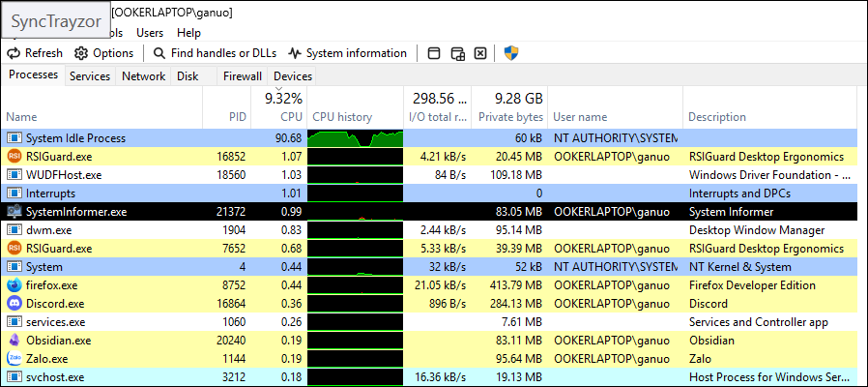Click the Desktop Window Manager description
The width and height of the screenshot is (868, 387).
pyautogui.click(x=757, y=230)
